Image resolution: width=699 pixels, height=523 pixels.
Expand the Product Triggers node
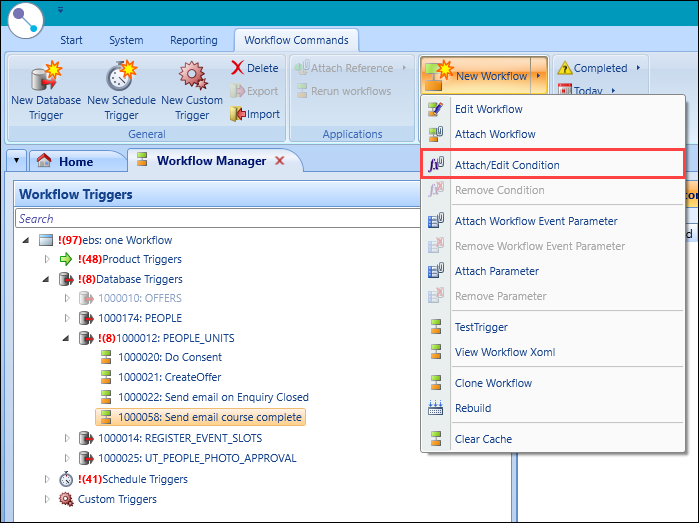pyautogui.click(x=46, y=259)
